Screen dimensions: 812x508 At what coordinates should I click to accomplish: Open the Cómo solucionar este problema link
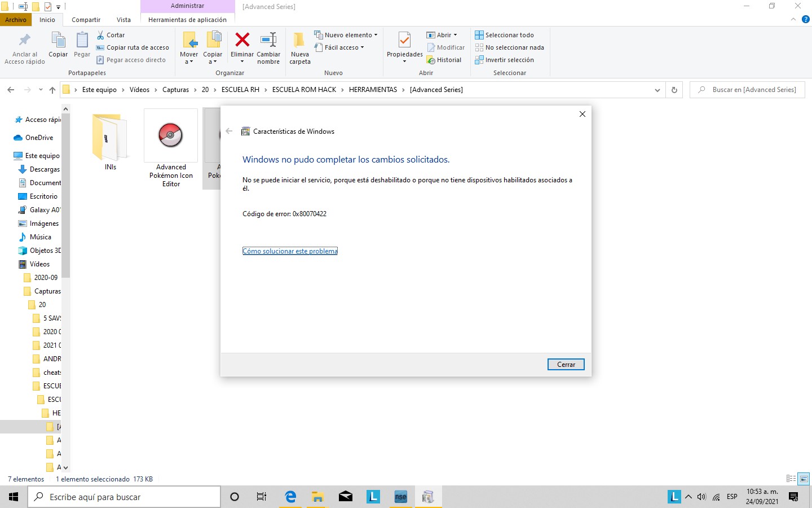(290, 251)
